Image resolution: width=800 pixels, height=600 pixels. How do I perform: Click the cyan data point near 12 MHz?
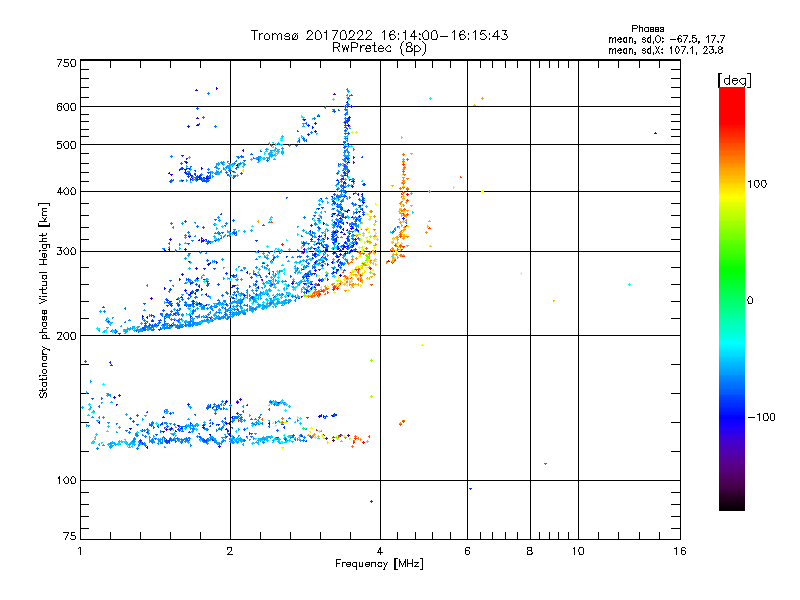coord(629,284)
